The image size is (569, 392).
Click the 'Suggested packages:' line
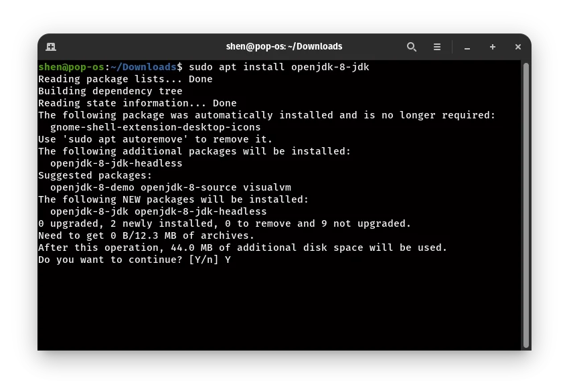[x=95, y=175]
